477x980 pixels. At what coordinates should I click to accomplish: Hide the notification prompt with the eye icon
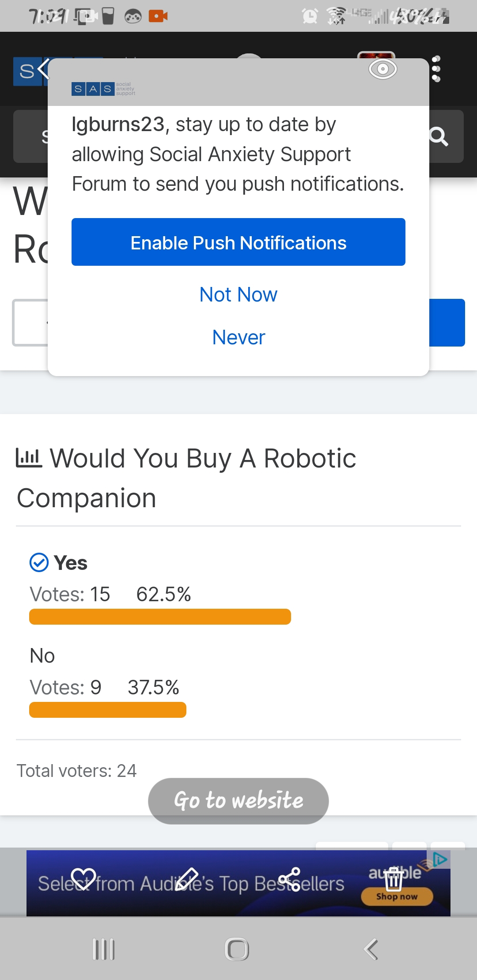[382, 68]
